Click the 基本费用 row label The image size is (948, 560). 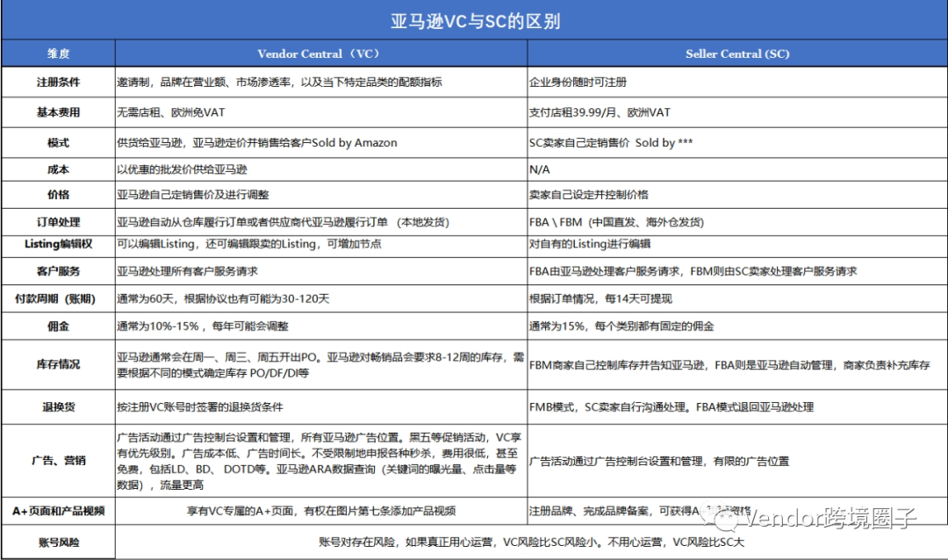pos(58,112)
